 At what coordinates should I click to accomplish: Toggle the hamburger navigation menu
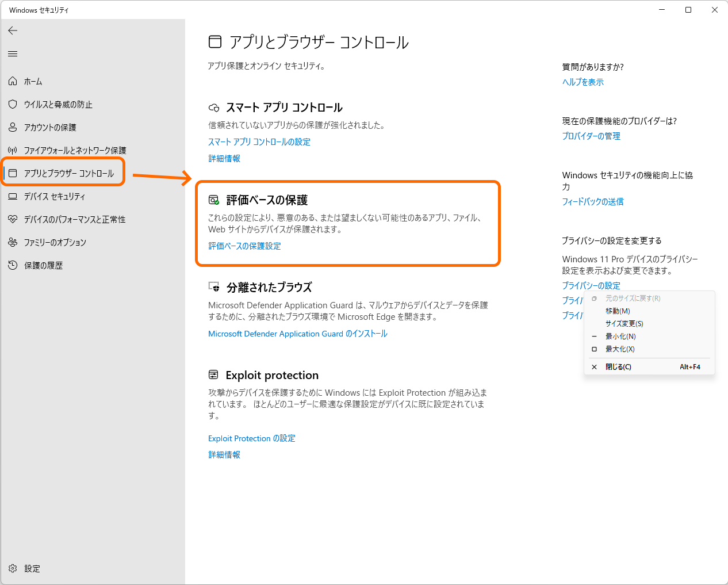(12, 54)
